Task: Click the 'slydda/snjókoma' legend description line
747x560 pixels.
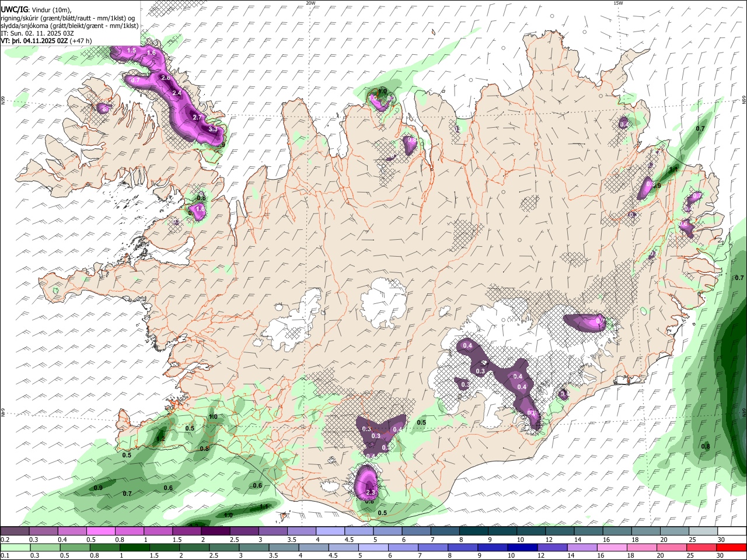Action: [x=69, y=26]
